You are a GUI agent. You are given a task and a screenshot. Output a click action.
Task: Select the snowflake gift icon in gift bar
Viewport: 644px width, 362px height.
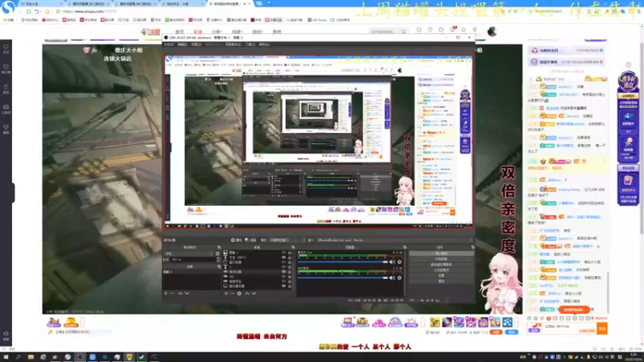[x=507, y=323]
